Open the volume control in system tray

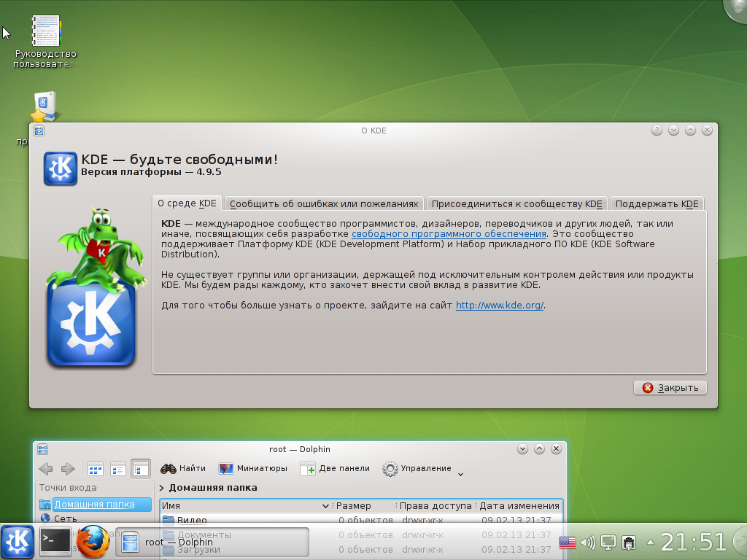click(589, 542)
